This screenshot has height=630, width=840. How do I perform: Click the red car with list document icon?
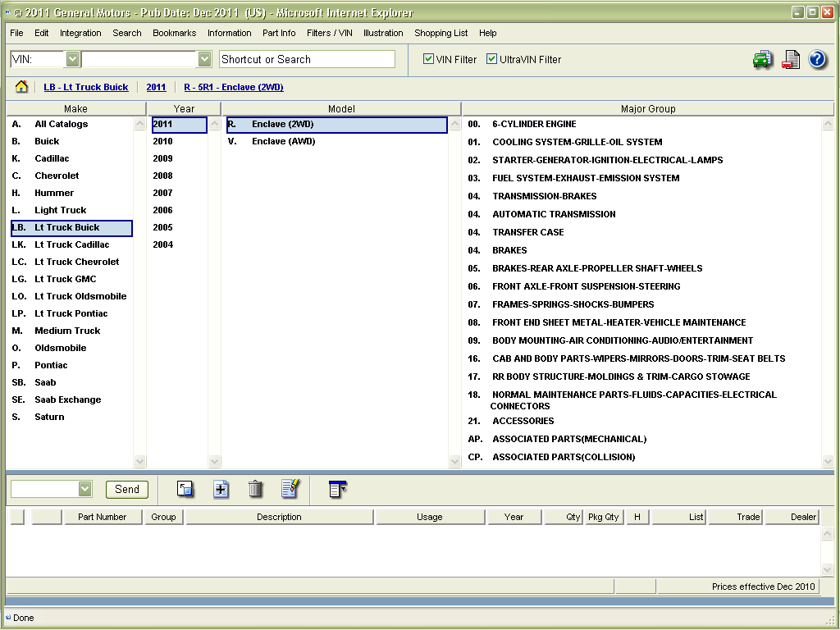(790, 59)
